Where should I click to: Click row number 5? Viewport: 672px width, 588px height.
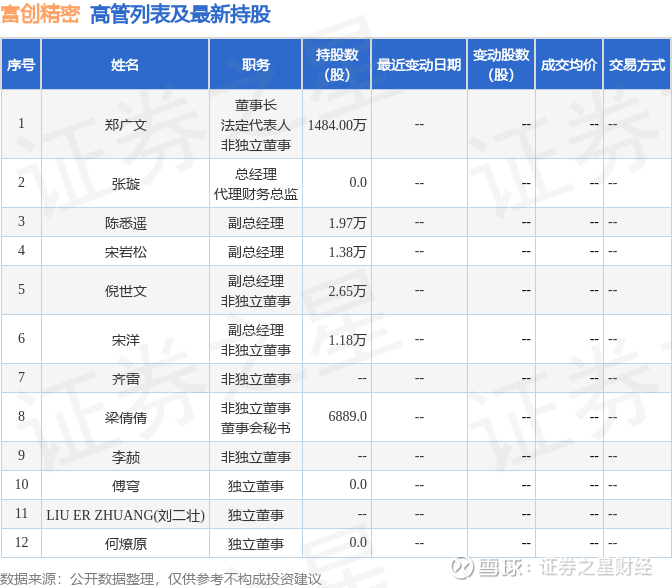[21, 289]
